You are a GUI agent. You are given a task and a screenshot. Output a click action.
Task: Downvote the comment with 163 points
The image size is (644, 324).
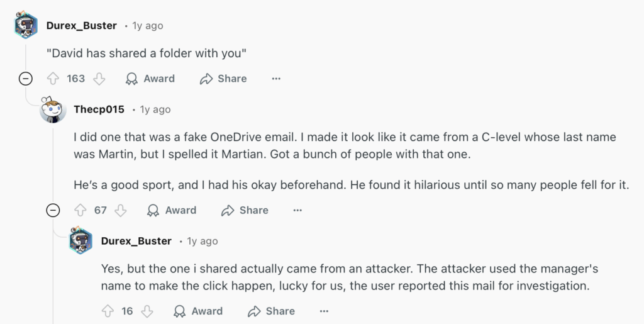point(99,79)
